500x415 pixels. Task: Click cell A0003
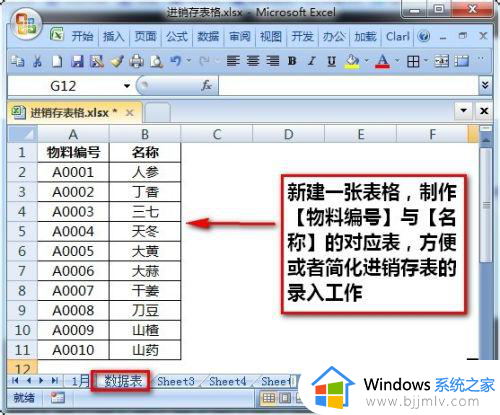(x=73, y=212)
